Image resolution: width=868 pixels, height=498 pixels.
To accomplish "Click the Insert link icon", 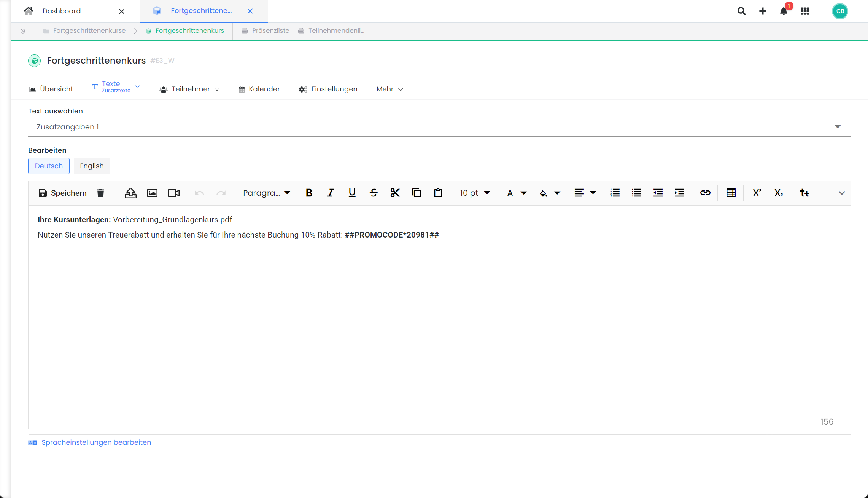I will point(705,193).
